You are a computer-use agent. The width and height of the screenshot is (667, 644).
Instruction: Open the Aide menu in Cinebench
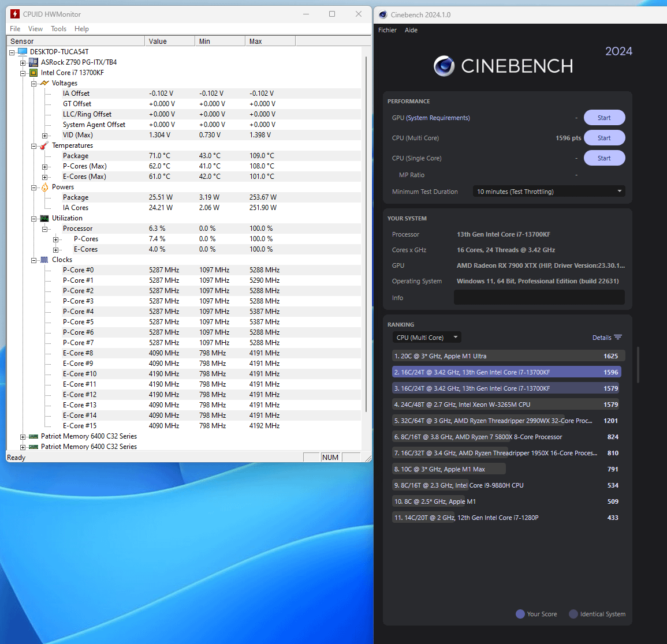[x=411, y=30]
